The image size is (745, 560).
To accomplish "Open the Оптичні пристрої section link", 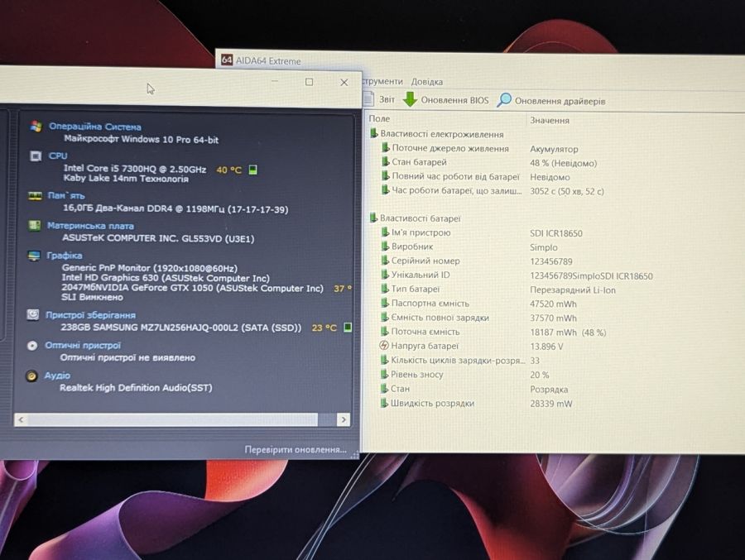I will click(83, 345).
